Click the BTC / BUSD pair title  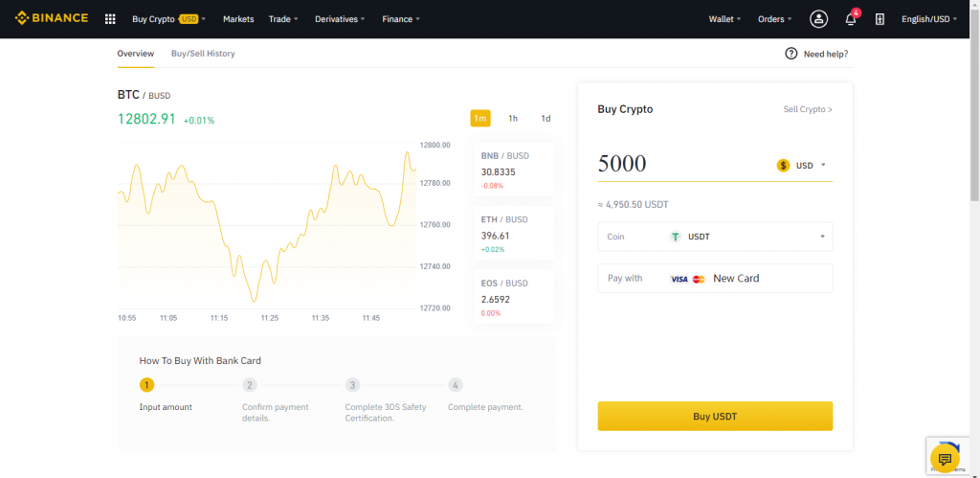(x=144, y=95)
